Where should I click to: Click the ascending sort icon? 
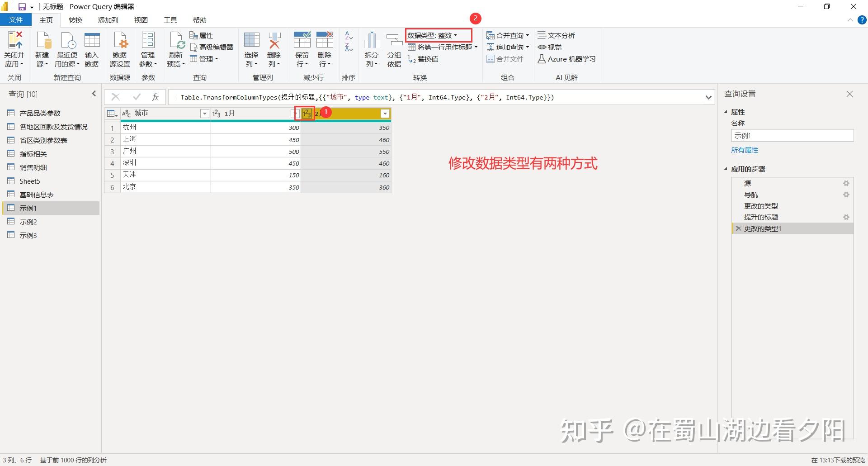pos(348,36)
